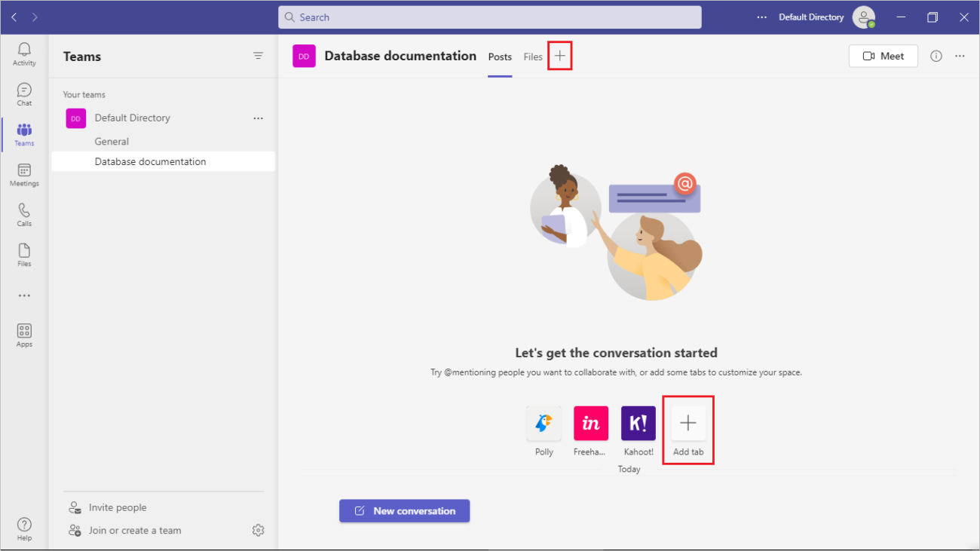Show channel info pane

click(936, 56)
